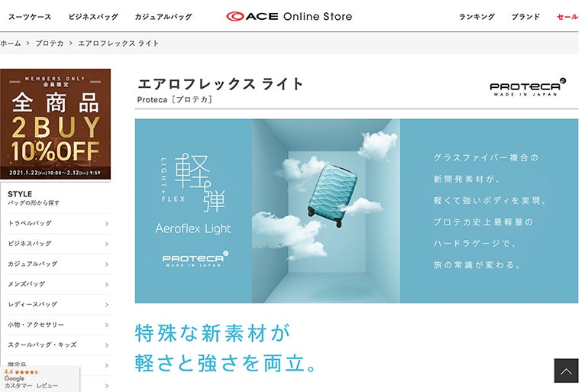588x392 pixels.
Task: Expand 小物・アクセサリー sidebar category
Action: pos(56,325)
